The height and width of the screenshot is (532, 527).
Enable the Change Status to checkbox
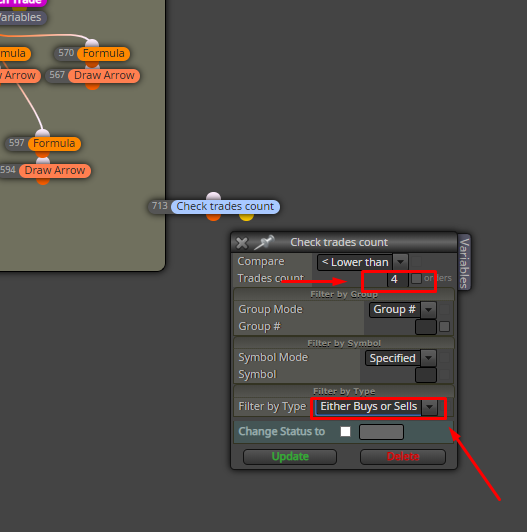[345, 432]
